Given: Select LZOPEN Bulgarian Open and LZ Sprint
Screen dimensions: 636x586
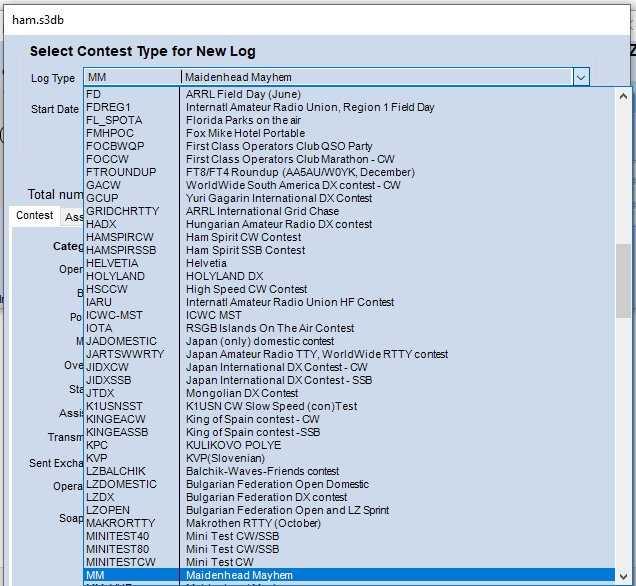Looking at the screenshot, I should 350,510.
